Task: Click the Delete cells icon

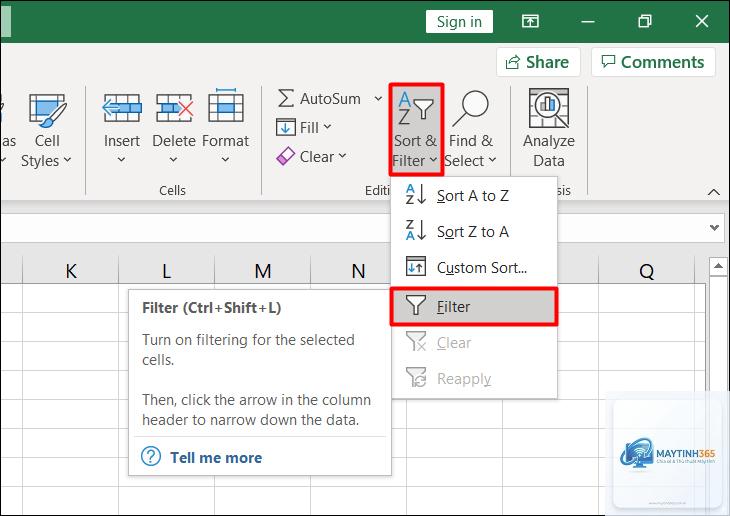Action: tap(174, 108)
